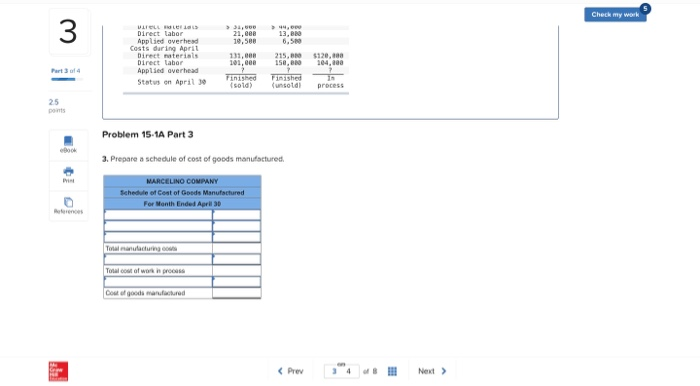Click the Part 3 of 4 progress bar
This screenshot has width=700, height=386.
coord(67,79)
